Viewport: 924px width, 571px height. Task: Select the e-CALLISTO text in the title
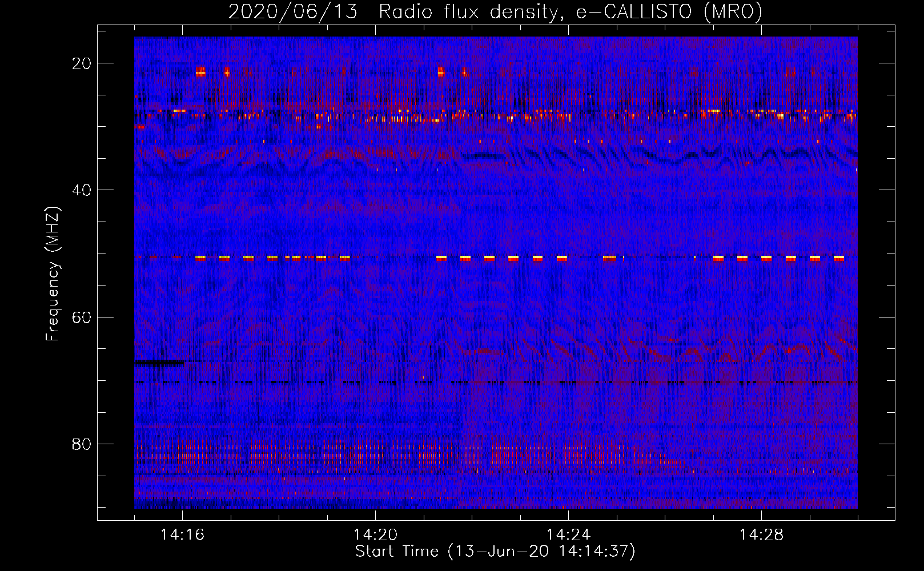point(634,12)
